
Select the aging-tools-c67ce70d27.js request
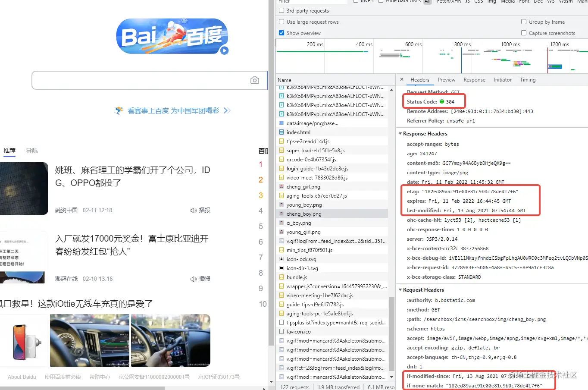(332, 196)
